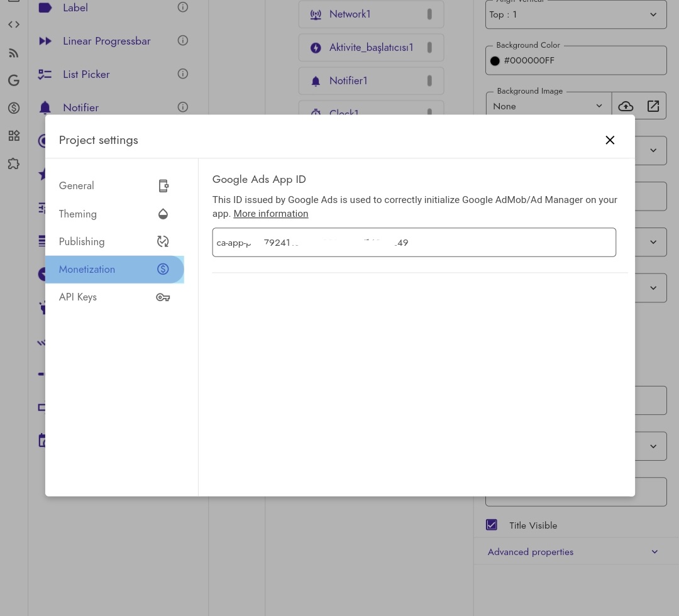Click the Network1 antenna icon
The image size is (679, 616).
tap(316, 14)
